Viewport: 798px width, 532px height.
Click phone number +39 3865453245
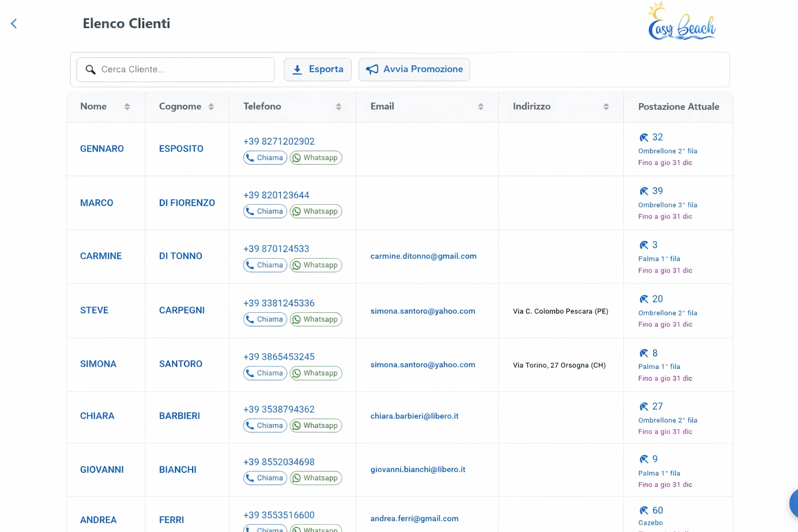coord(278,357)
